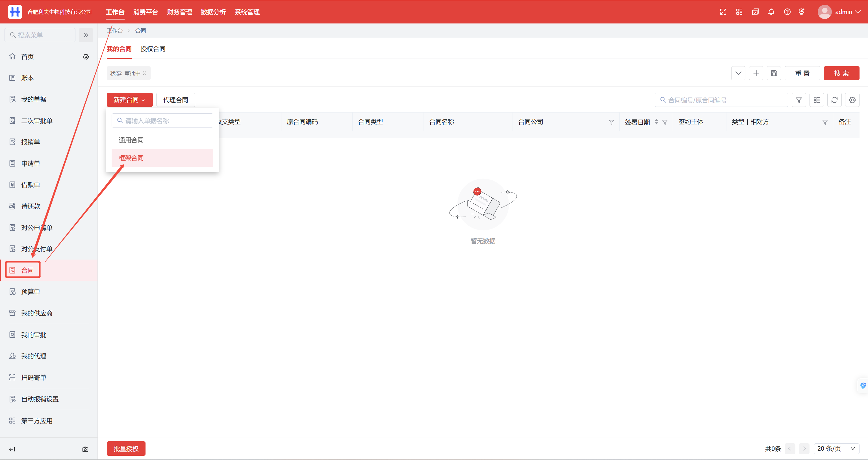Open the 20 条/页 page size dropdown

tap(836, 448)
